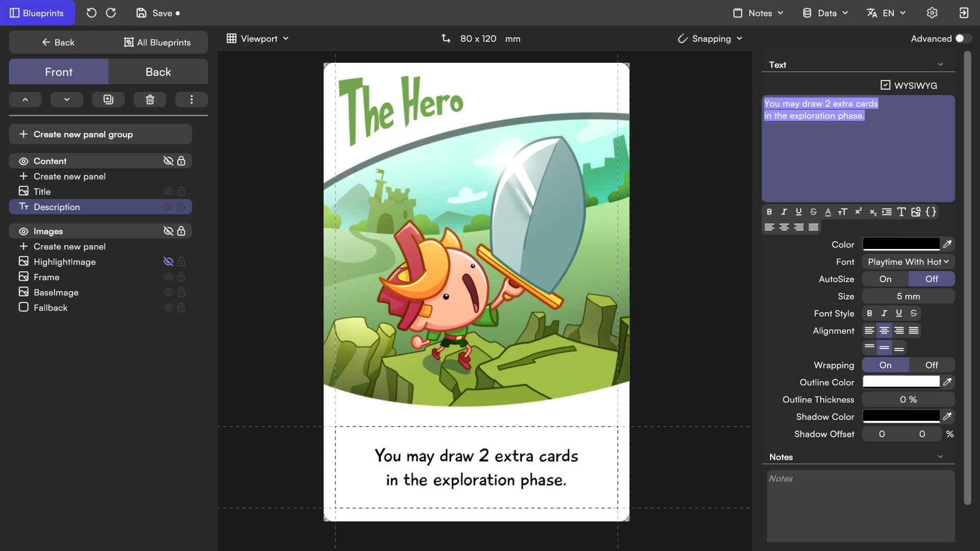Turn Wrapping Off
This screenshot has width=980, height=551.
tap(932, 365)
